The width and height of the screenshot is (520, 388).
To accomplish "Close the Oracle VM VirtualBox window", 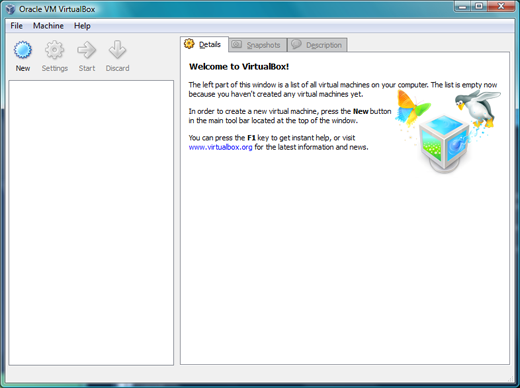I will 501,6.
